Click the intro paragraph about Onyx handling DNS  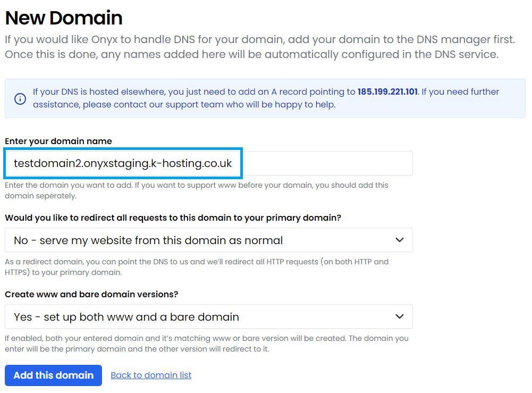[x=260, y=47]
